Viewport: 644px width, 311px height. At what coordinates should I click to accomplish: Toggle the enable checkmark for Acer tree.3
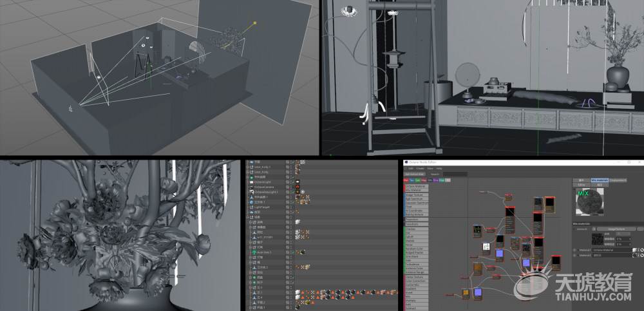pos(293,252)
